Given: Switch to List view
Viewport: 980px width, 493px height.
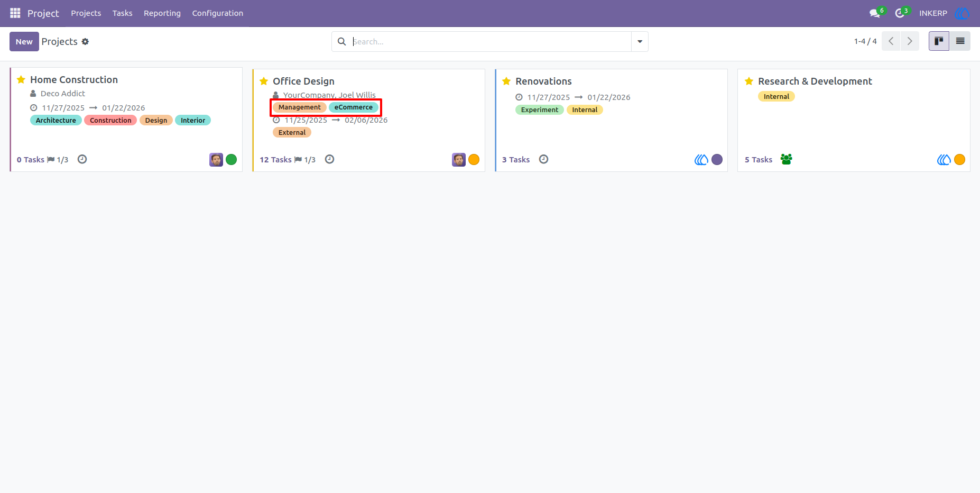Looking at the screenshot, I should click(x=960, y=41).
